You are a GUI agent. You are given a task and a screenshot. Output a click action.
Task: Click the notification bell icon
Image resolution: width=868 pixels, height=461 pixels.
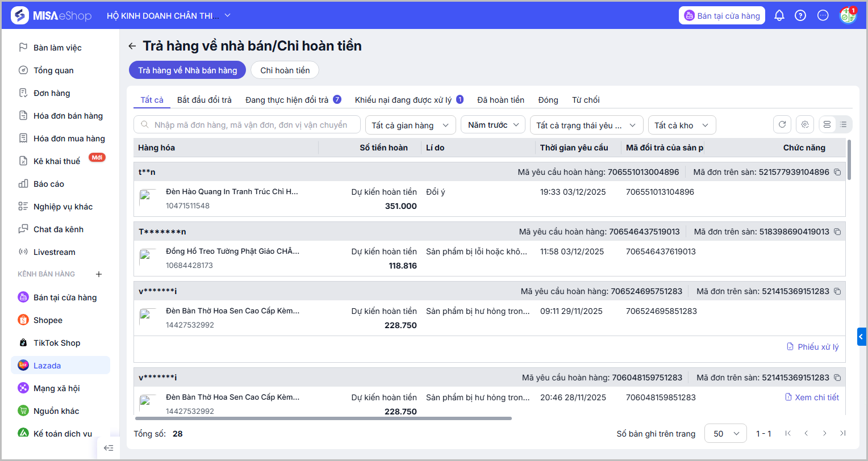[x=779, y=16]
